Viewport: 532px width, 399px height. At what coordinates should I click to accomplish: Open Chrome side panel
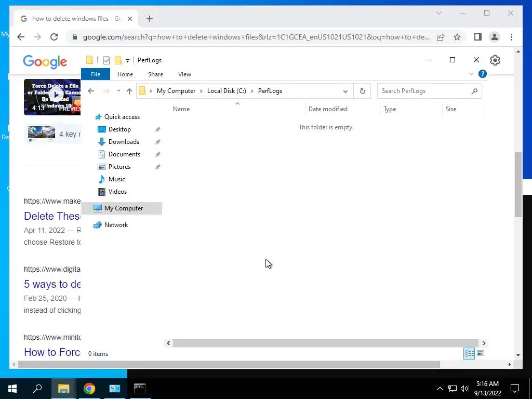(478, 37)
